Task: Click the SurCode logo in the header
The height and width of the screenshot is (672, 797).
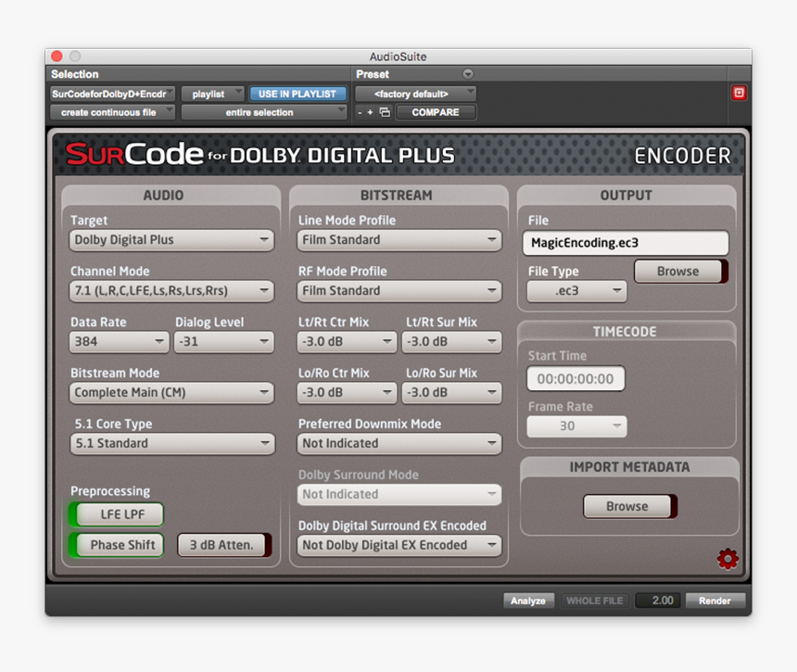Action: (134, 154)
